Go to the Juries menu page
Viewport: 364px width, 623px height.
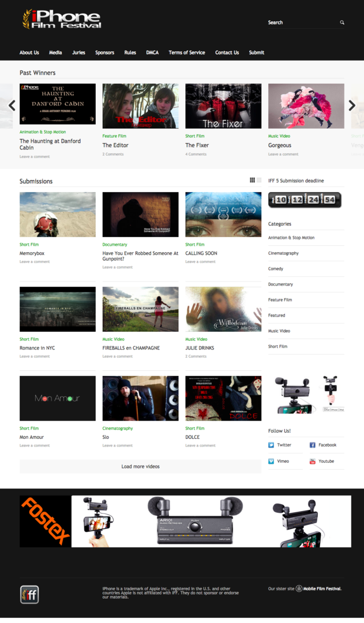pos(78,52)
